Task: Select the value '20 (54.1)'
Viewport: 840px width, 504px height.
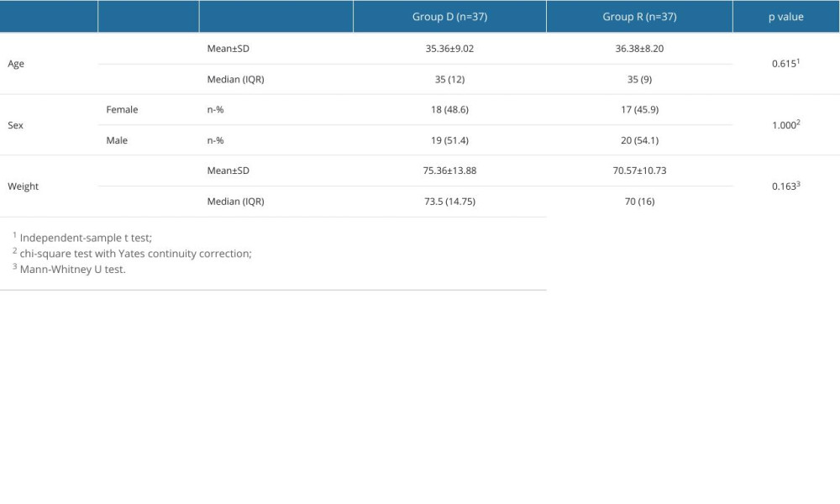Action: coord(639,140)
